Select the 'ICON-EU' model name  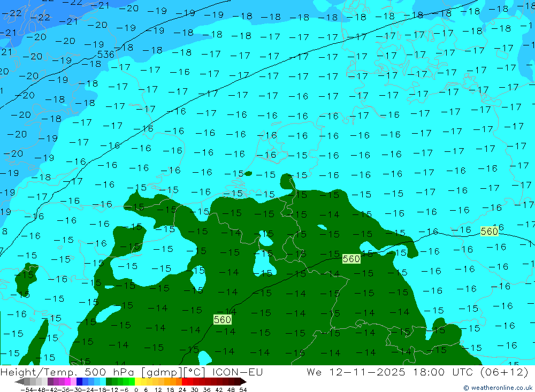(238, 372)
